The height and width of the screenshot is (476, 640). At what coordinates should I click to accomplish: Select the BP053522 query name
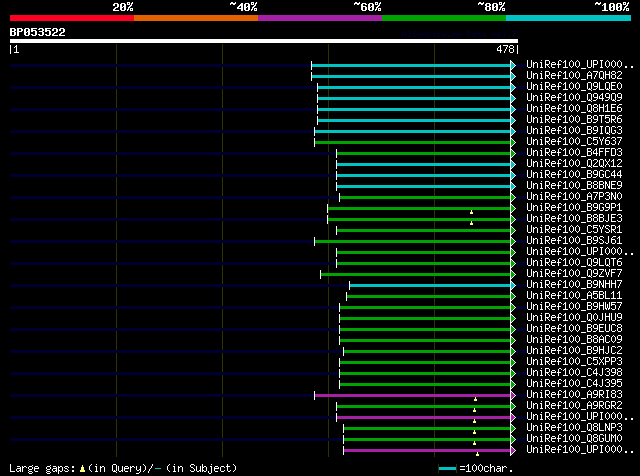38,32
